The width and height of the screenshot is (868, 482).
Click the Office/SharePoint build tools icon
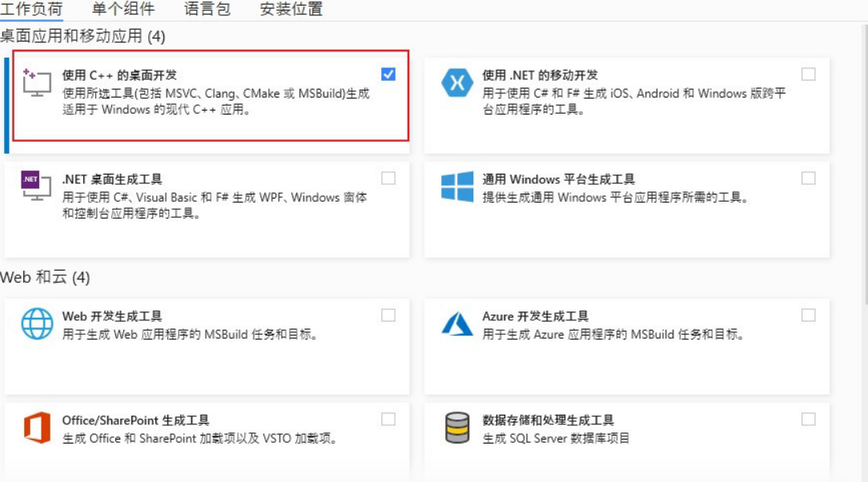35,429
